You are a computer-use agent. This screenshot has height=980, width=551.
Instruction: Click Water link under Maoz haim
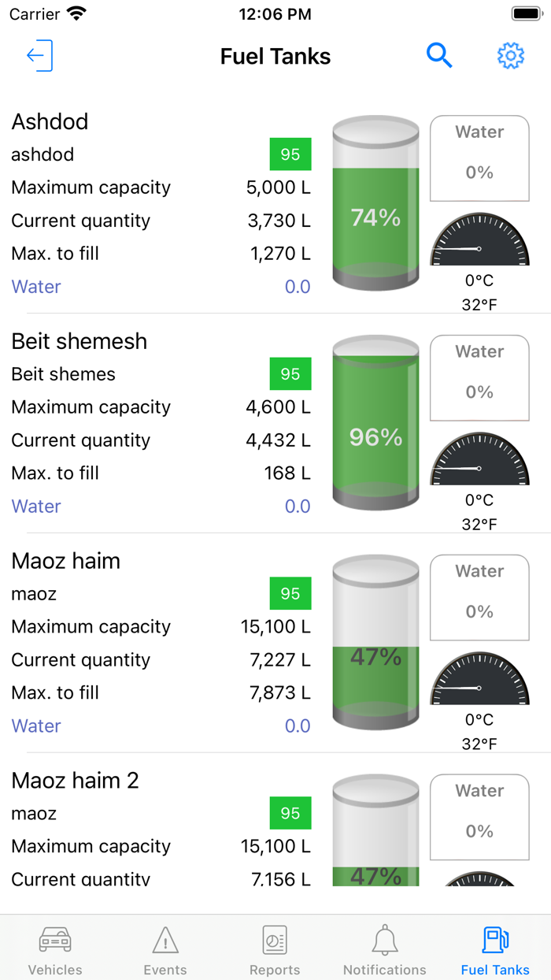[36, 726]
